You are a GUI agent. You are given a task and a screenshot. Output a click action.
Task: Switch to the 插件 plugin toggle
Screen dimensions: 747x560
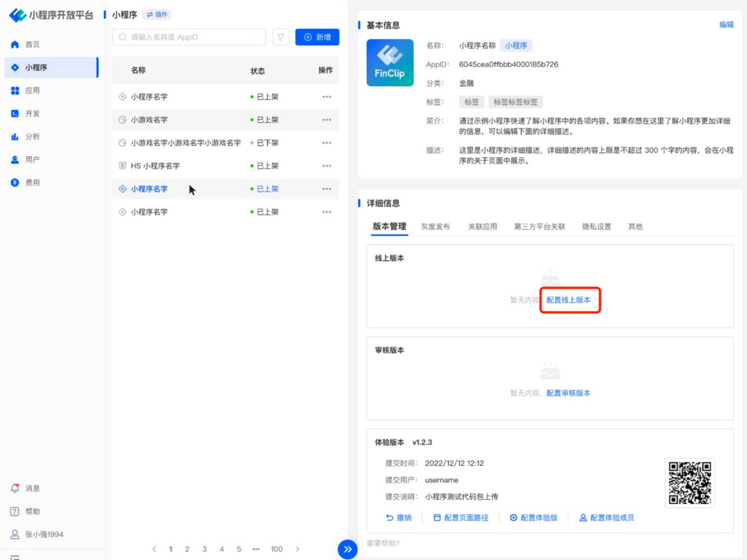(157, 15)
